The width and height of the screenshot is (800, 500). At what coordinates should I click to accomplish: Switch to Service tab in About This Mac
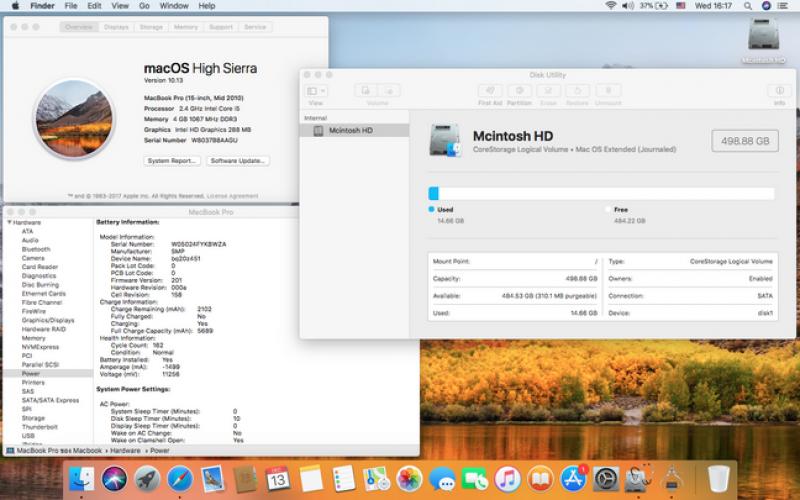pyautogui.click(x=255, y=27)
